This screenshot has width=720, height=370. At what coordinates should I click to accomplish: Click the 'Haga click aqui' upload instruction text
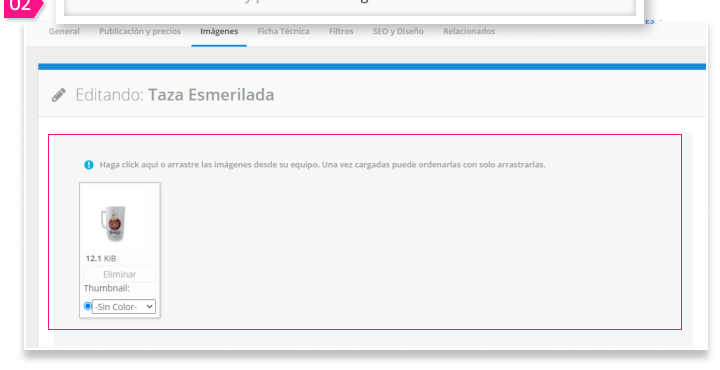click(322, 164)
